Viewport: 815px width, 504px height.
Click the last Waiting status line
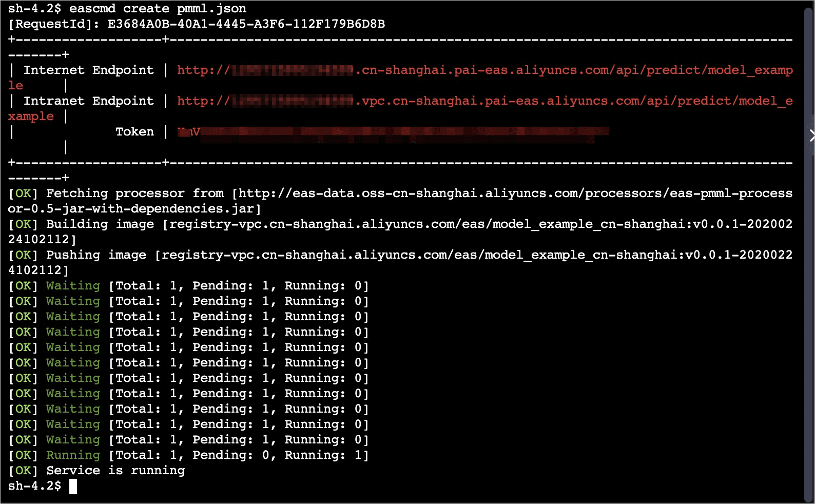[x=188, y=440]
